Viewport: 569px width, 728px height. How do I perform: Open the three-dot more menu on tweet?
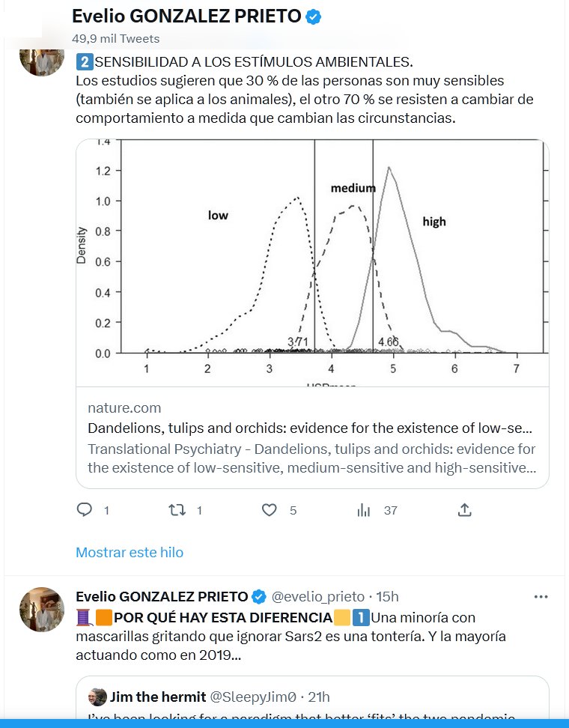[541, 597]
